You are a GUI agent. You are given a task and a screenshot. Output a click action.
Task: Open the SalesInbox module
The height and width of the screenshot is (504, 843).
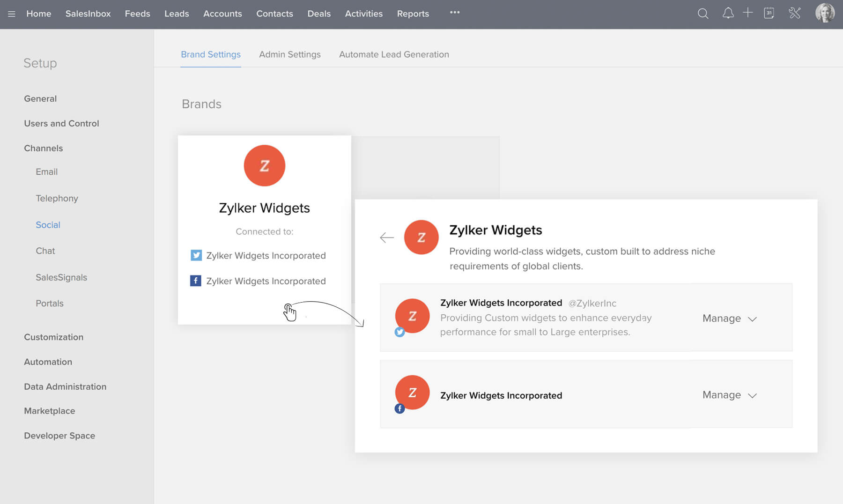point(88,14)
